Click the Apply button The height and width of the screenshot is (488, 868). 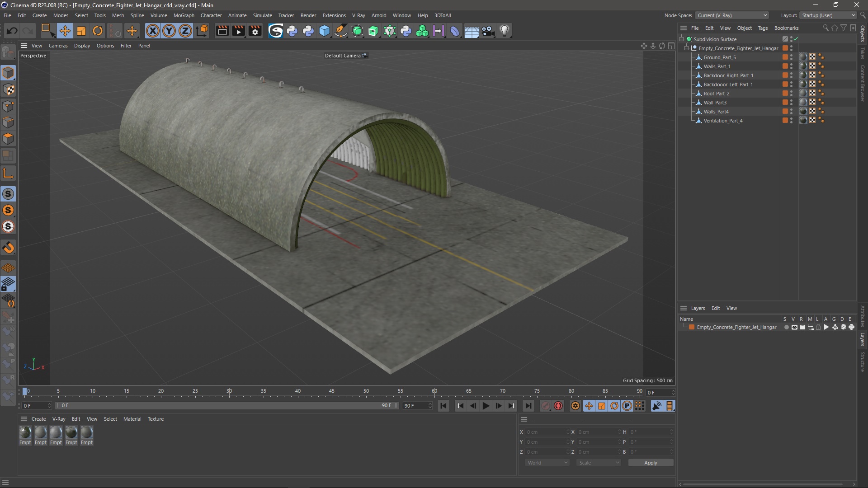click(x=651, y=463)
